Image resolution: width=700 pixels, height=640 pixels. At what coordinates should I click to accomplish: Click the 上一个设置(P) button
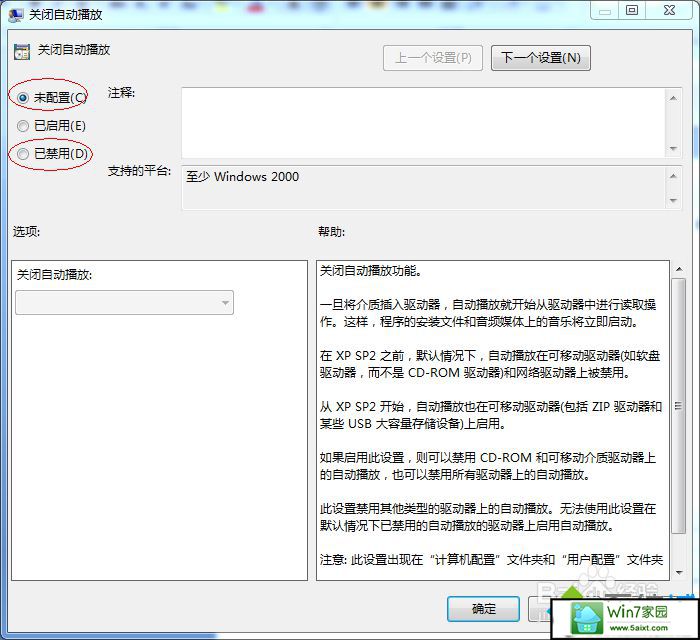(433, 58)
